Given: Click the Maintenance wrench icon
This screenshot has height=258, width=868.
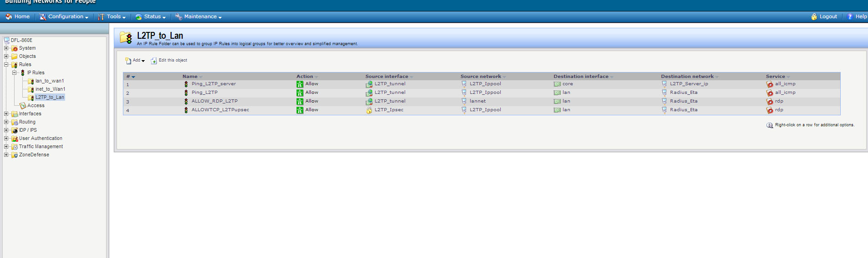Looking at the screenshot, I should point(178,16).
